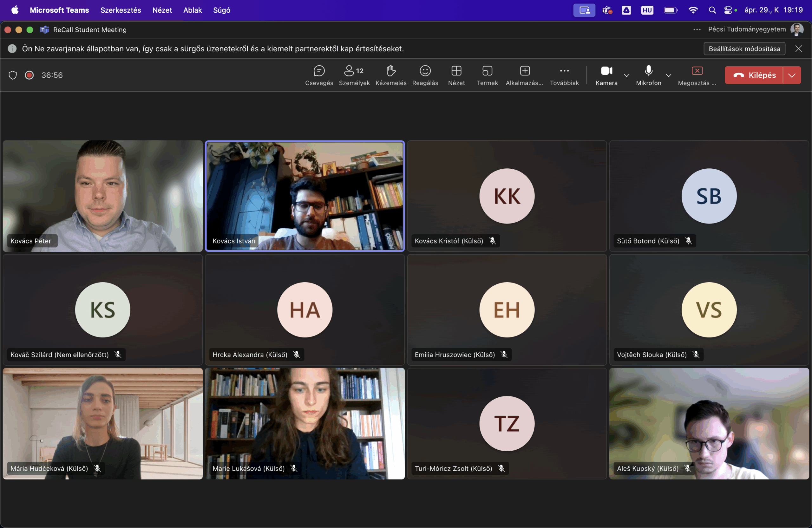Viewport: 812px width, 528px height.
Task: Click the info icon in notification banner
Action: [x=12, y=49]
